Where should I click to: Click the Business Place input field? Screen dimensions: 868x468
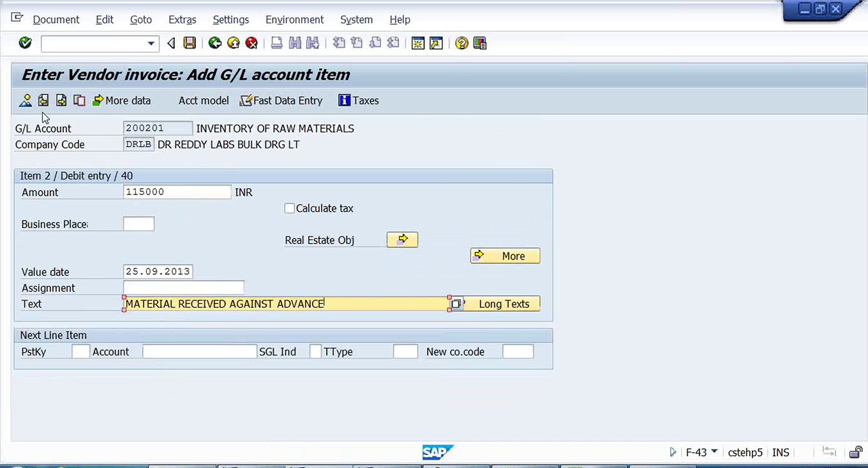[x=138, y=224]
